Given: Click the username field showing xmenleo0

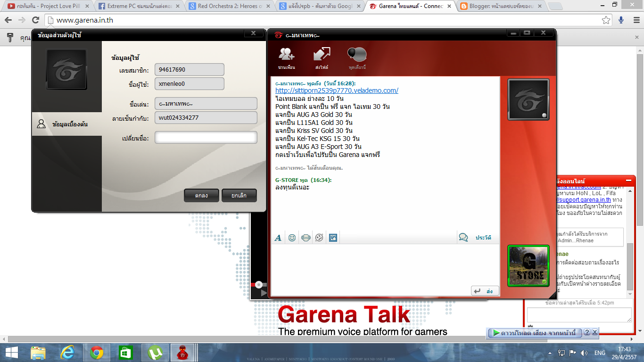Looking at the screenshot, I should (x=189, y=84).
